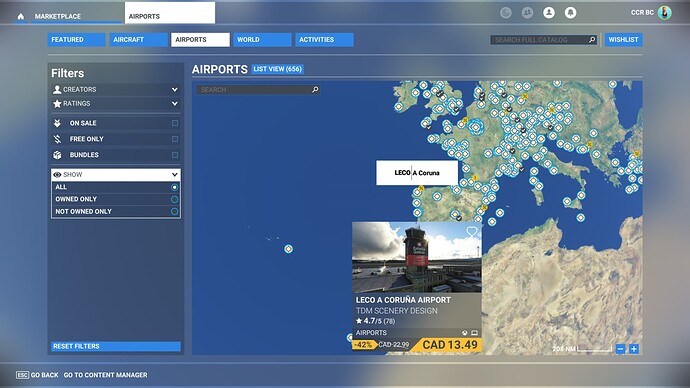The image size is (690, 388).
Task: Click the heart wishlist icon on airport card
Action: coord(472,231)
